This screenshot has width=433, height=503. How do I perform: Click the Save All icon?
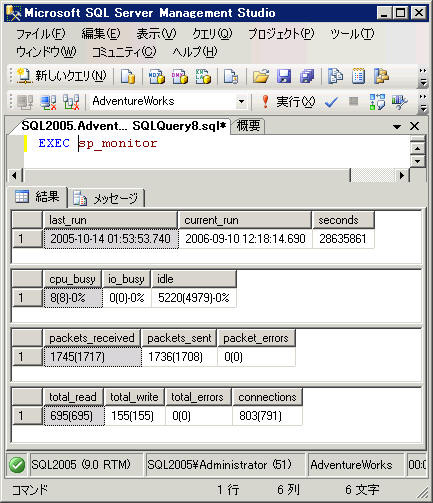coord(307,76)
